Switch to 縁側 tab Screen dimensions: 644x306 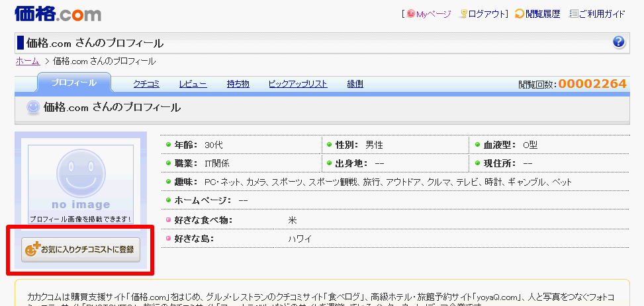[355, 84]
